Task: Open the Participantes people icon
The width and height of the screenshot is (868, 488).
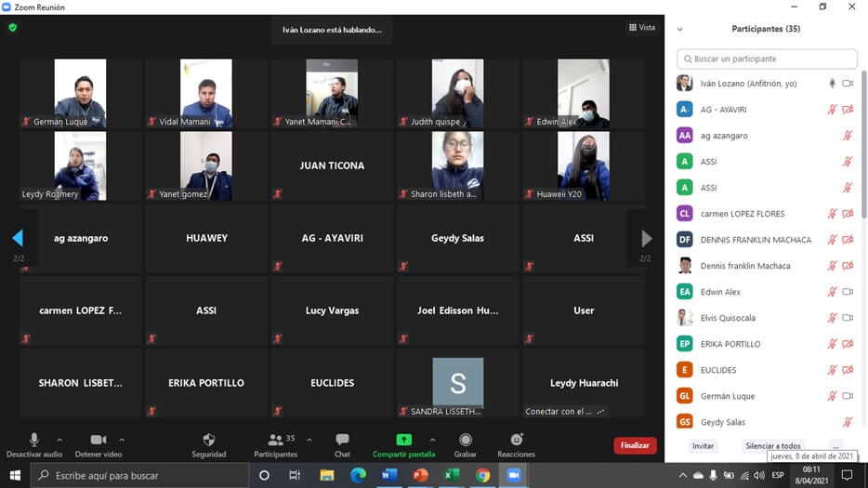Action: 274,440
